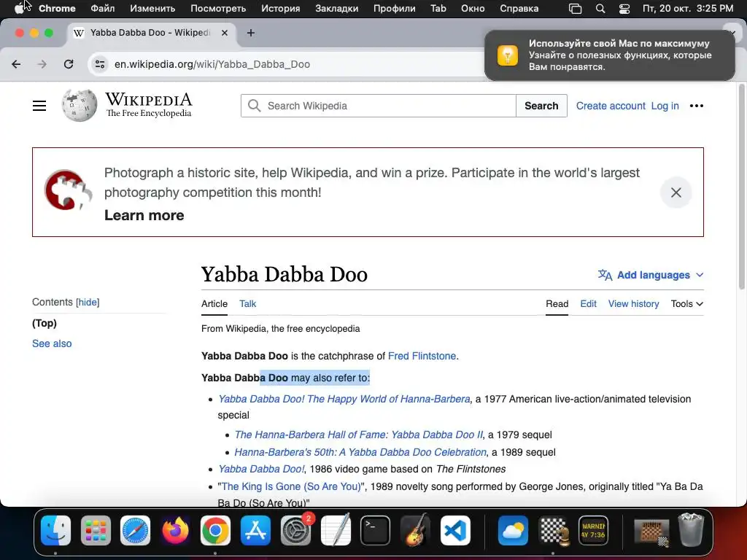
Task: Open App Store from the dock
Action: [x=255, y=531]
